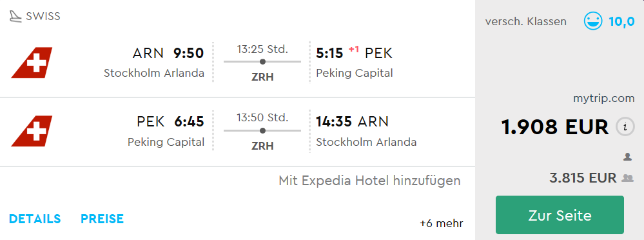Click the versch. Klassen label
This screenshot has width=644, height=240.
[x=526, y=21]
